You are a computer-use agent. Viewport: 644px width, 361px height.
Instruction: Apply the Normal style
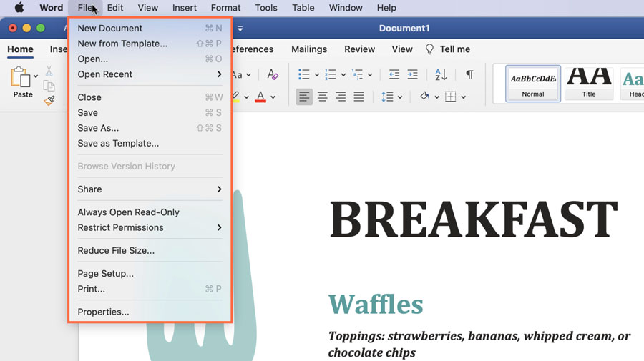(533, 84)
